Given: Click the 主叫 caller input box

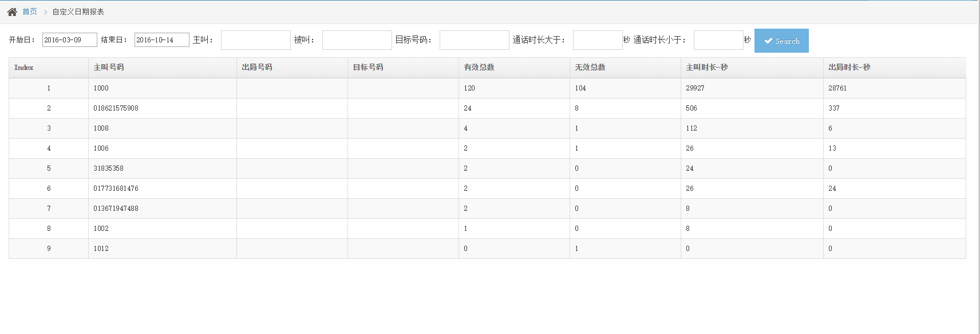Looking at the screenshot, I should coord(255,40).
